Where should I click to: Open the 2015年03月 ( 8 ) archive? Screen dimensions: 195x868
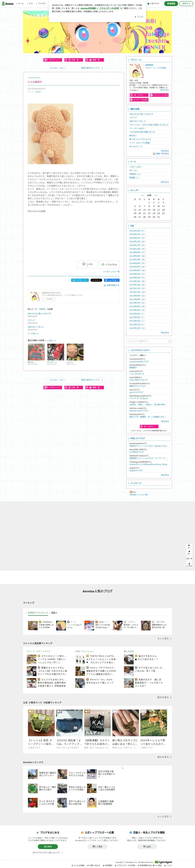point(137,231)
